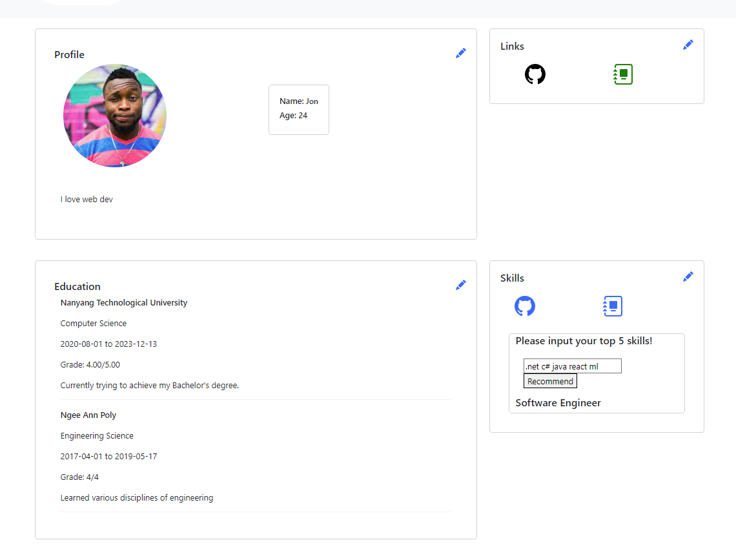736x560 pixels.
Task: Click the 'Ngee Ann Poly' entry title
Action: [x=88, y=415]
